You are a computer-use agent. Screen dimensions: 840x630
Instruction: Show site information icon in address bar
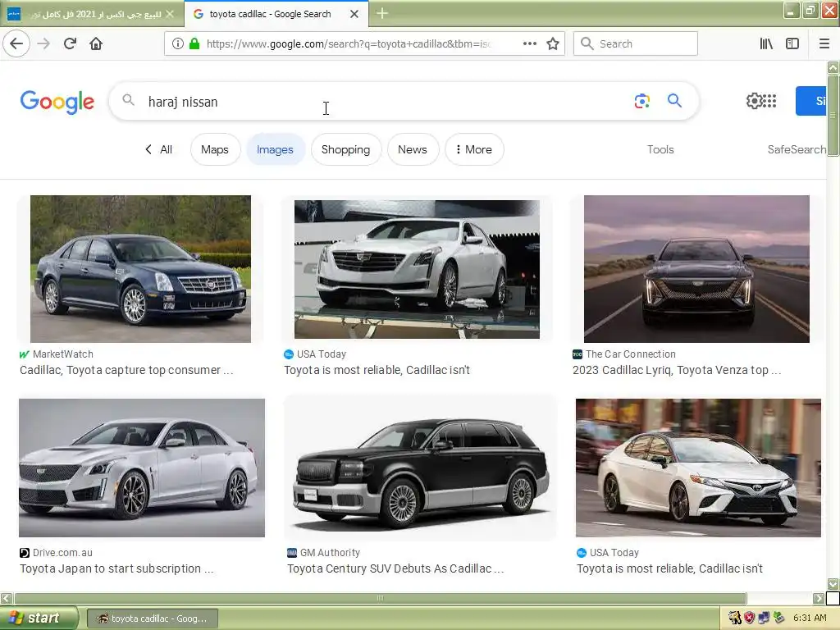[x=177, y=44]
